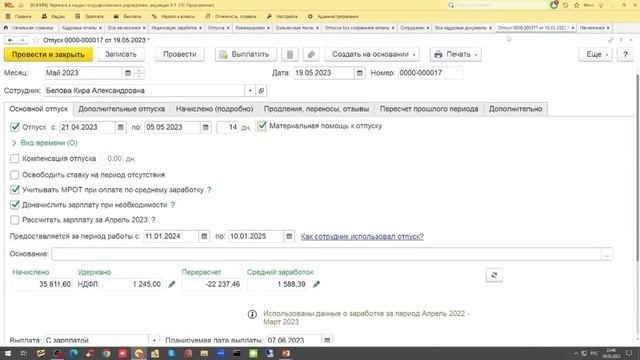Click the forward navigation arrow
The height and width of the screenshot is (360, 640).
[22, 40]
